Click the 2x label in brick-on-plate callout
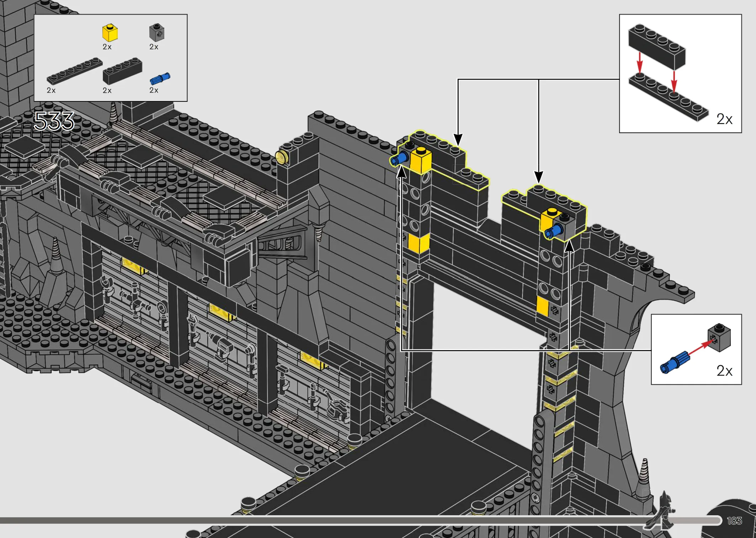The image size is (756, 538). pyautogui.click(x=724, y=119)
